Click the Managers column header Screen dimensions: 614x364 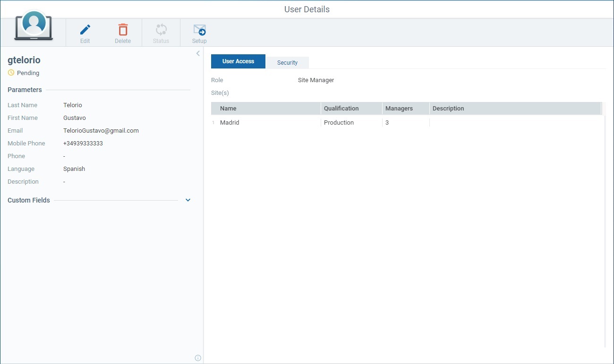tap(399, 109)
